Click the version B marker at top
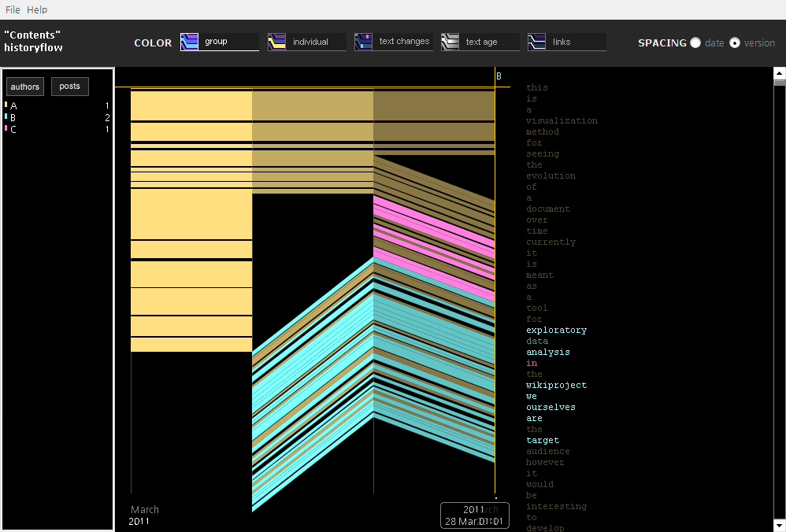The height and width of the screenshot is (532, 786). (x=499, y=76)
